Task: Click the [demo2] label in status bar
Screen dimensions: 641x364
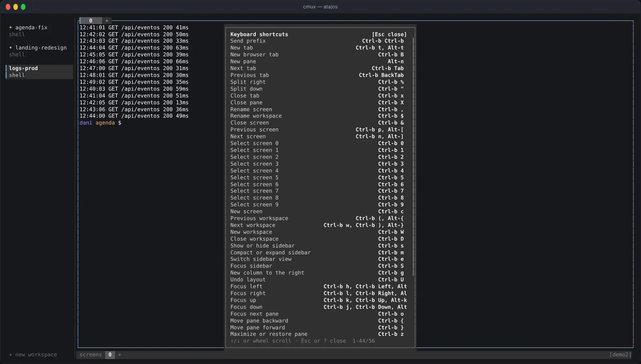Action: click(620, 355)
